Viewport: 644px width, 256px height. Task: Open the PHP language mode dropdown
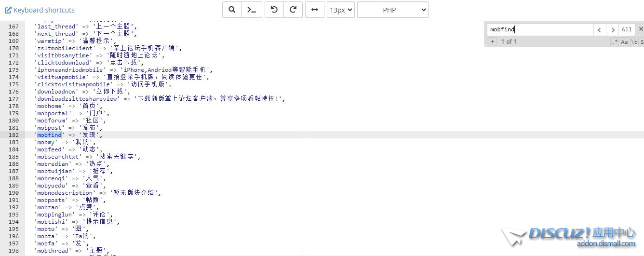(392, 10)
